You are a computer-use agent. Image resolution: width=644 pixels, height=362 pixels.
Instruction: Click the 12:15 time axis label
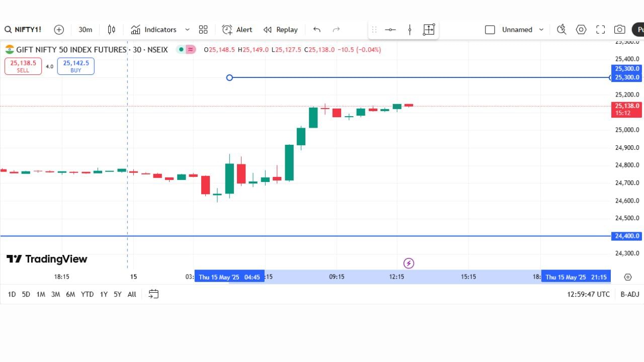coord(396,277)
